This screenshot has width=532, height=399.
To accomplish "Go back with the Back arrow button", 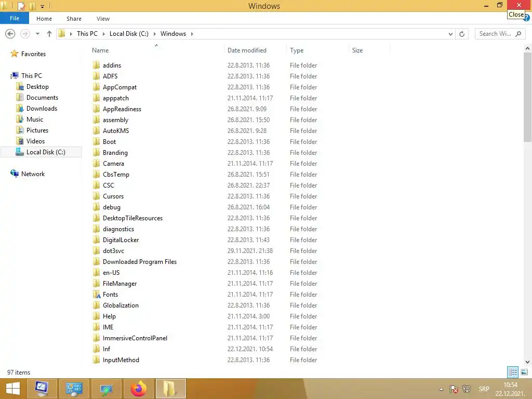I will (x=10, y=34).
